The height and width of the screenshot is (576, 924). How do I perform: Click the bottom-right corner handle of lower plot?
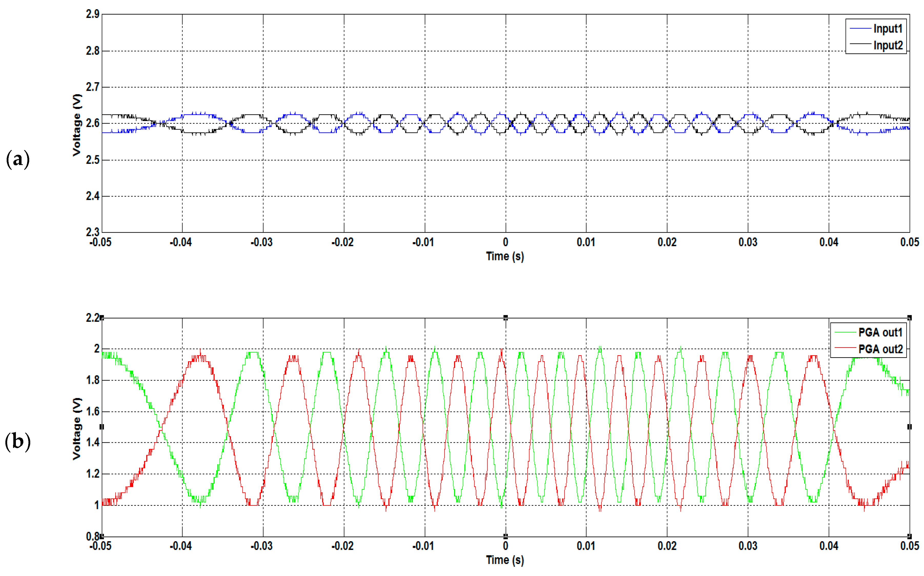pos(910,536)
